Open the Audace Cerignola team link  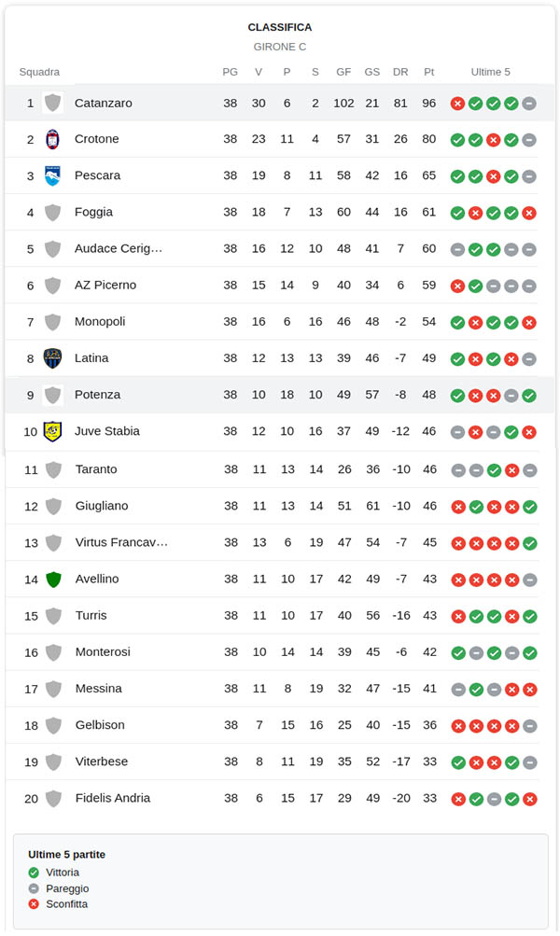[x=119, y=249]
